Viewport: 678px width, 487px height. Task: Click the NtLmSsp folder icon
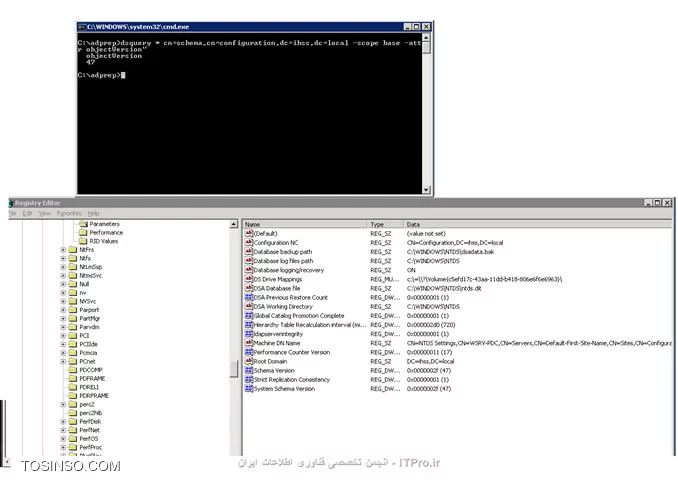point(73,267)
